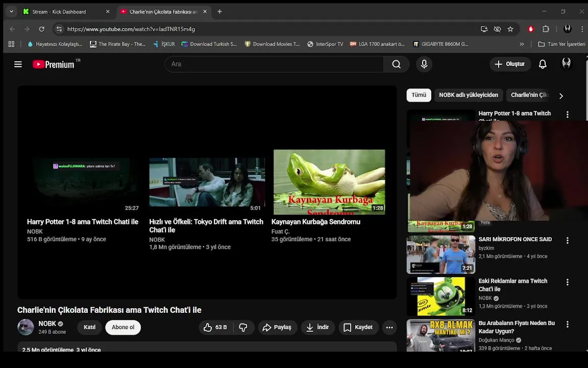Viewport: 588px width, 368px height.
Task: Open options menu for SARI MİKROFON ONCE SAID
Action: (x=568, y=240)
